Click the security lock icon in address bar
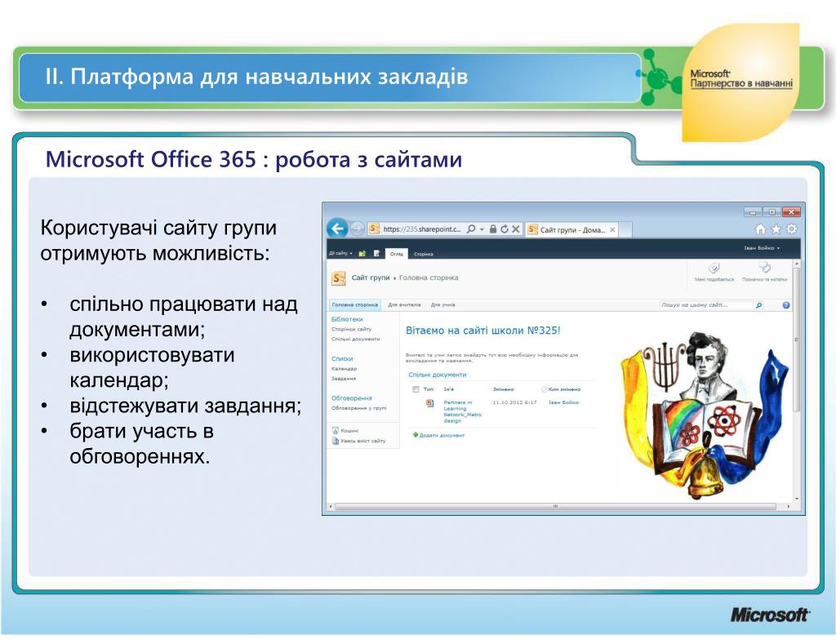836x644 pixels. point(493,229)
